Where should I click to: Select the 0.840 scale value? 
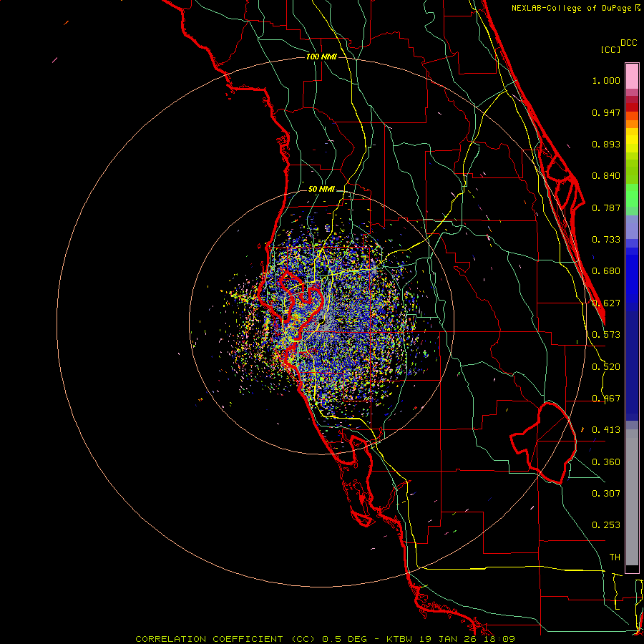606,176
